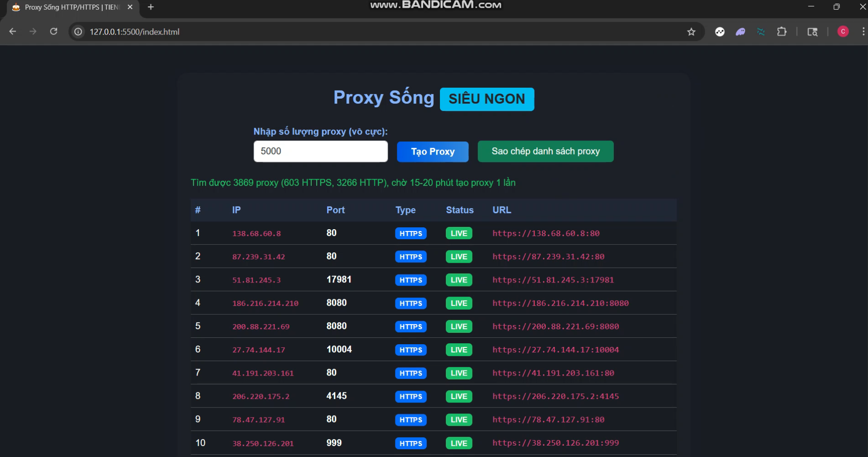
Task: Click the browser back arrow
Action: (x=13, y=31)
